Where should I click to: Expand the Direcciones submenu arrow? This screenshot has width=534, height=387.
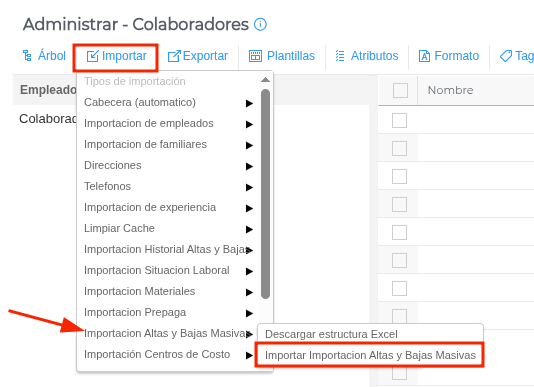(249, 166)
